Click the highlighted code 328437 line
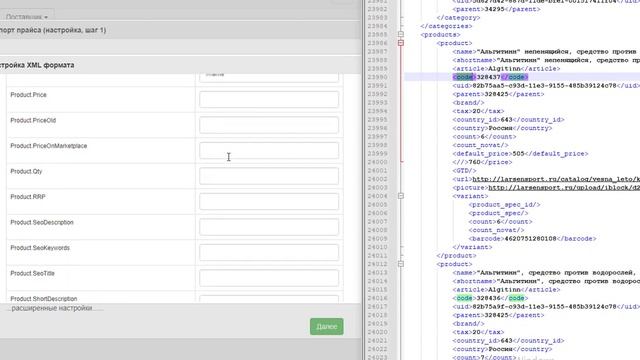 tap(490, 77)
